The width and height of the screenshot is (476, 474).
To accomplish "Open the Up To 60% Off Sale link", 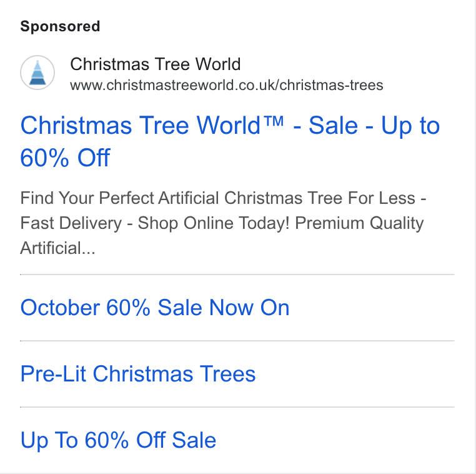I will click(118, 440).
